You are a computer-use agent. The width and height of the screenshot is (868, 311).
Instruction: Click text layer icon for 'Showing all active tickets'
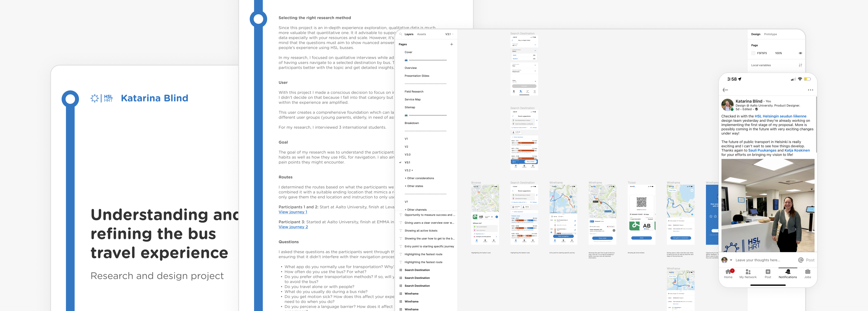pos(401,231)
